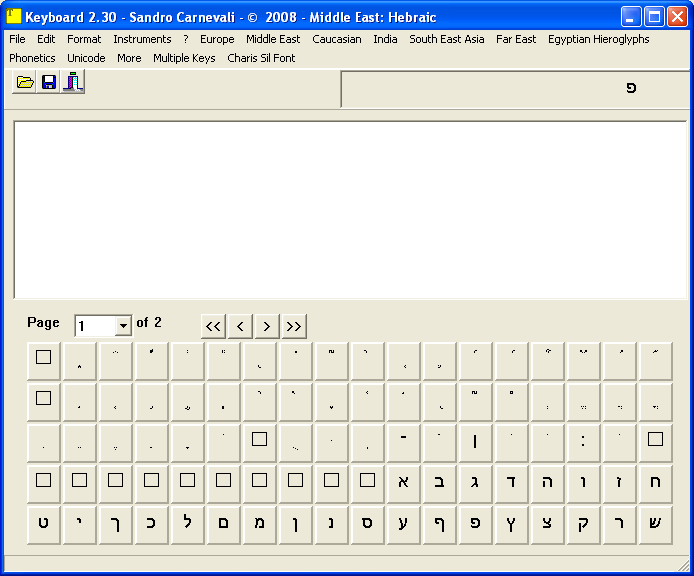694x576 pixels.
Task: Insert final Mem letter key
Action: coord(224,525)
